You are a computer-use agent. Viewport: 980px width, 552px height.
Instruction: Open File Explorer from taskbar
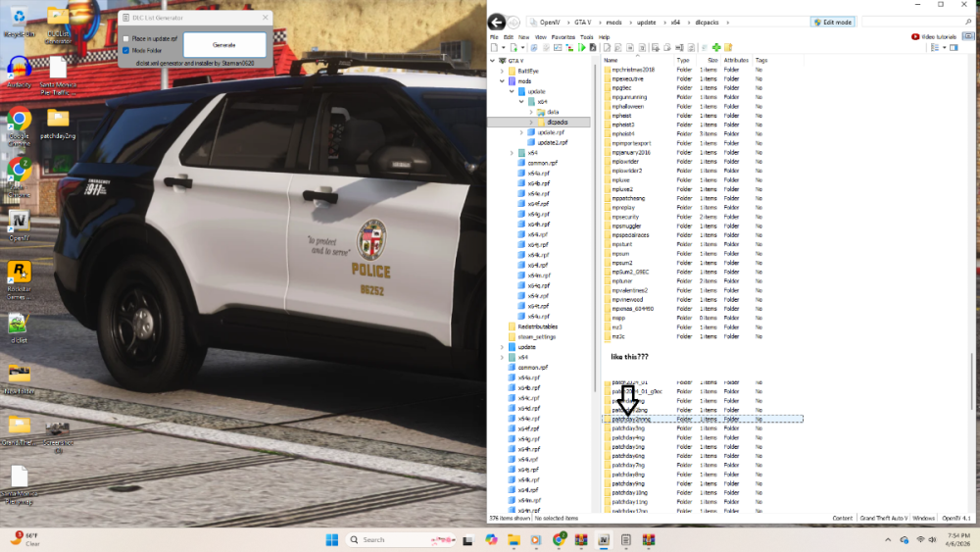click(514, 540)
